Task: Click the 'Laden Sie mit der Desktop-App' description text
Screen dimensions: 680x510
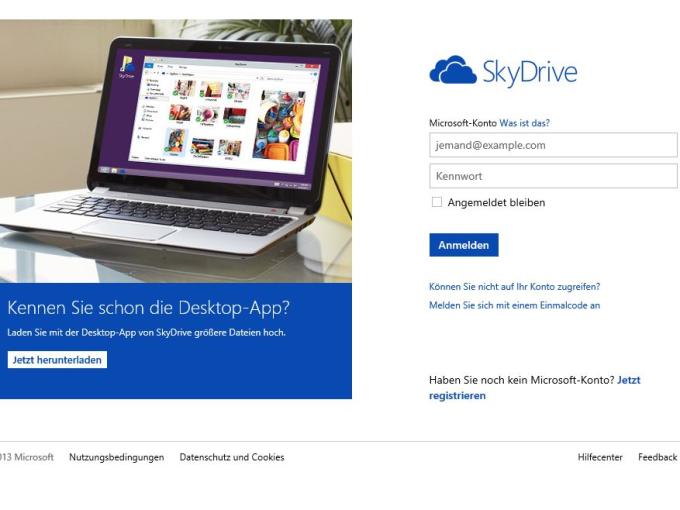Action: tap(147, 333)
